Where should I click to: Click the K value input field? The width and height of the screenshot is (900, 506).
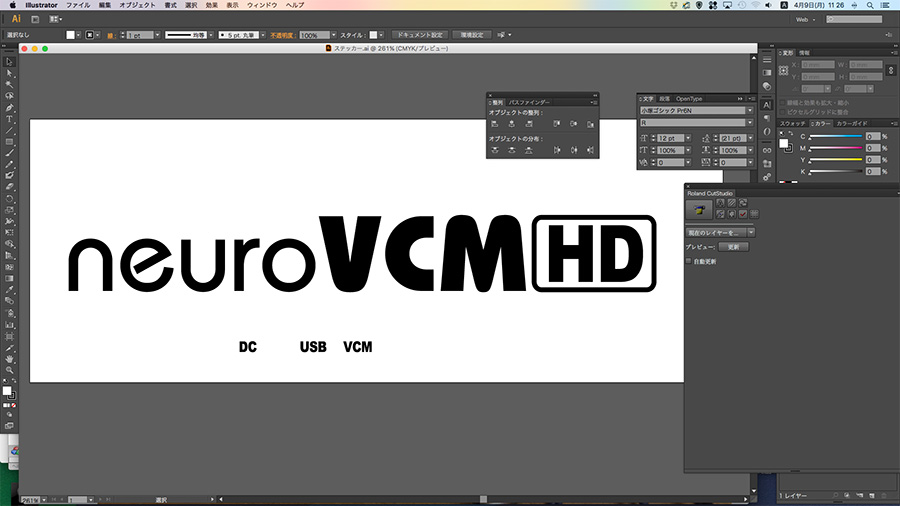873,172
